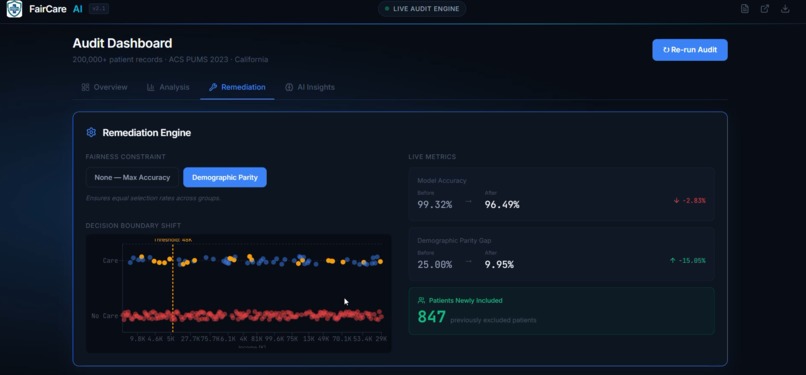Click the 99.6K x-axis label

[274, 339]
